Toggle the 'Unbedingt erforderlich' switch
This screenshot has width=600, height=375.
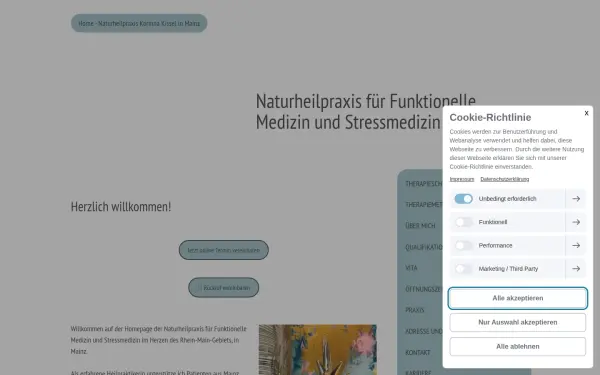coord(463,199)
